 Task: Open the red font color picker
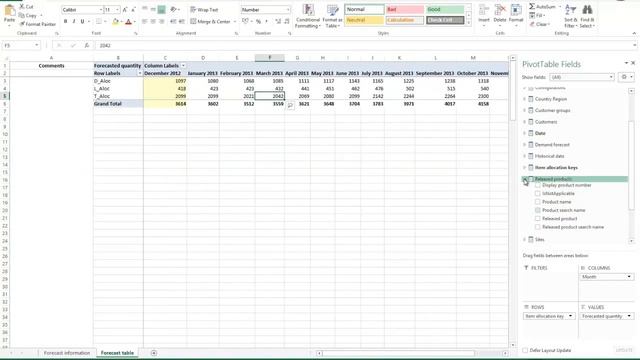pos(129,21)
